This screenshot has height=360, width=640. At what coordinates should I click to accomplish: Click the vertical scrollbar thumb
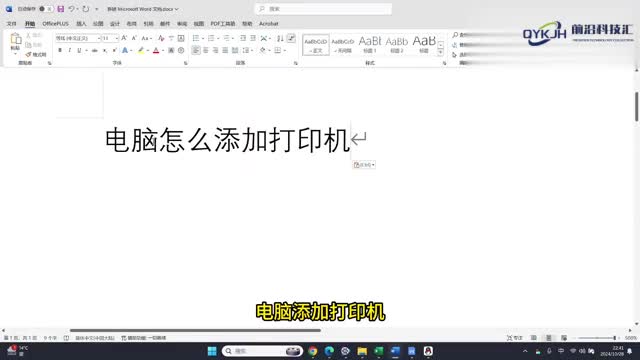636,107
